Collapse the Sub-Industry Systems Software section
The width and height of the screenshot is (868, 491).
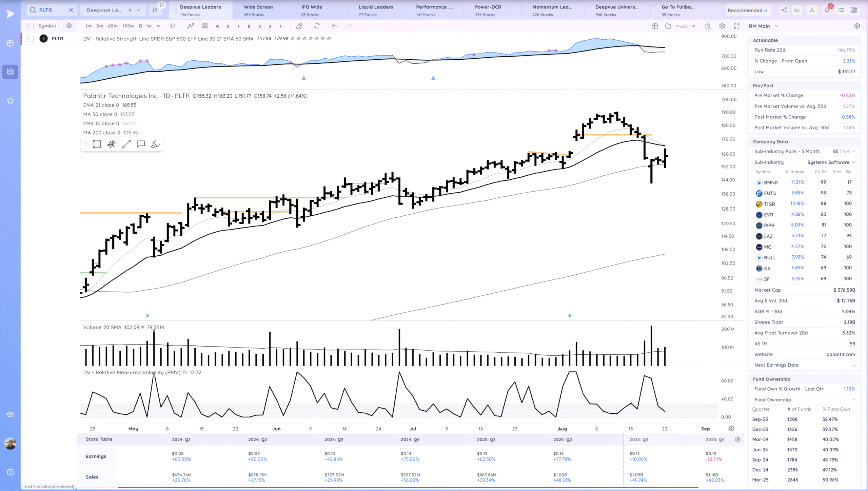pos(853,162)
